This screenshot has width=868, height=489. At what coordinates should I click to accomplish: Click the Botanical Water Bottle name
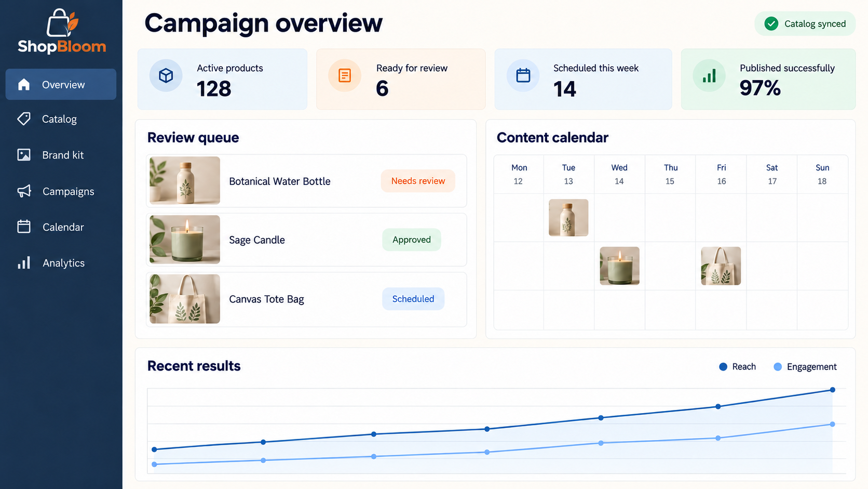280,181
